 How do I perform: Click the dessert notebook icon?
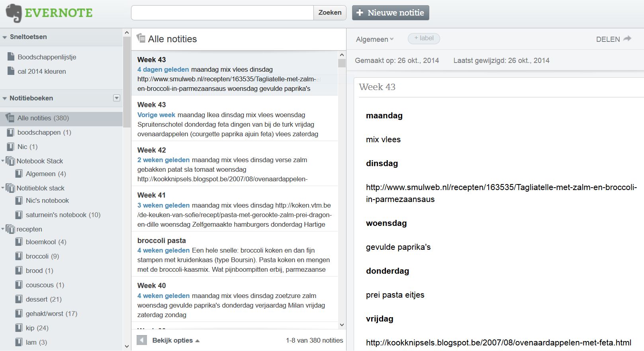(19, 299)
